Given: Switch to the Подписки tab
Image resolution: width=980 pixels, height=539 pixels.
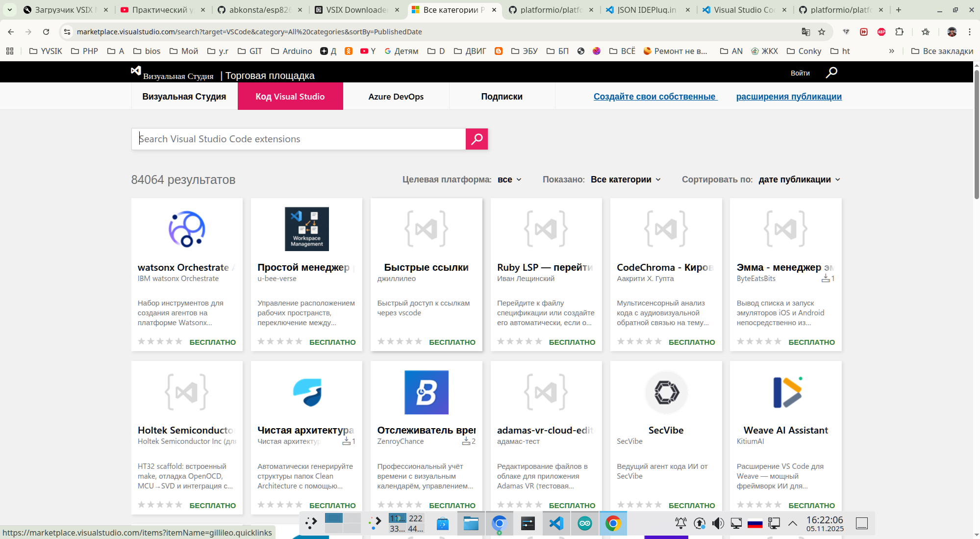Looking at the screenshot, I should [502, 97].
